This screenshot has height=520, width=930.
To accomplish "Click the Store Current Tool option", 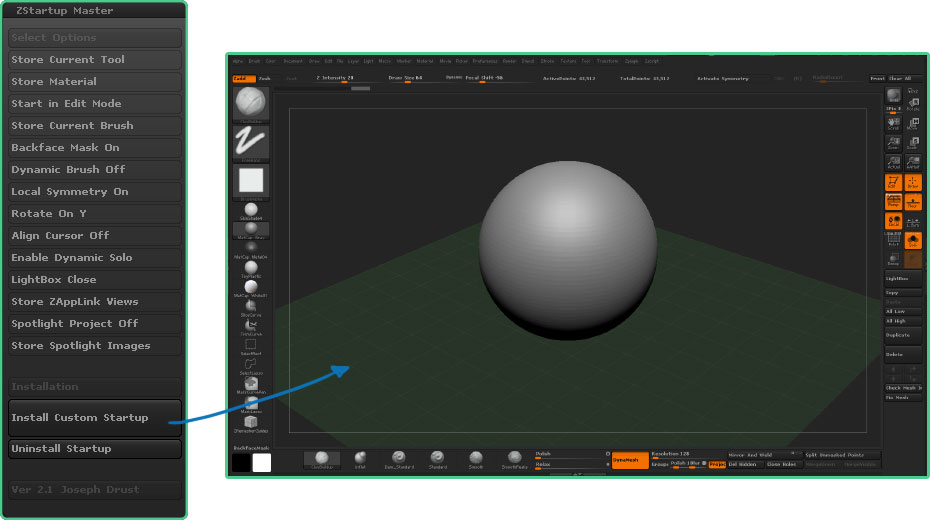I will 95,60.
